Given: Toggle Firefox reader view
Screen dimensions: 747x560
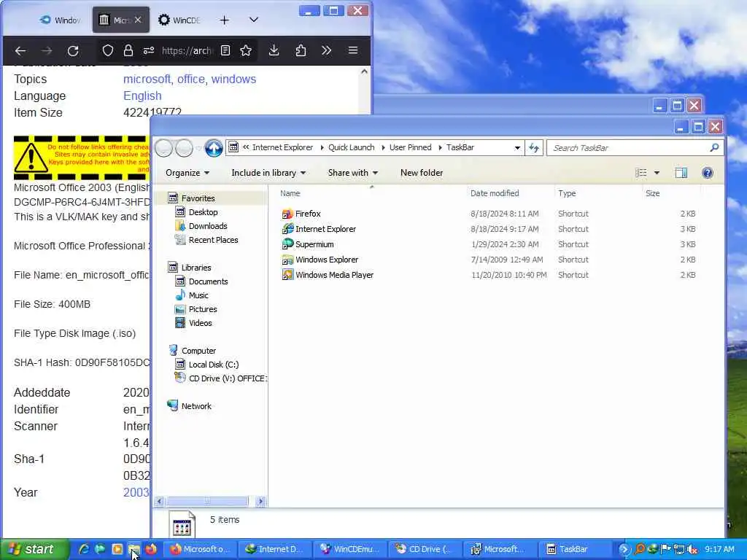Looking at the screenshot, I should coord(225,50).
